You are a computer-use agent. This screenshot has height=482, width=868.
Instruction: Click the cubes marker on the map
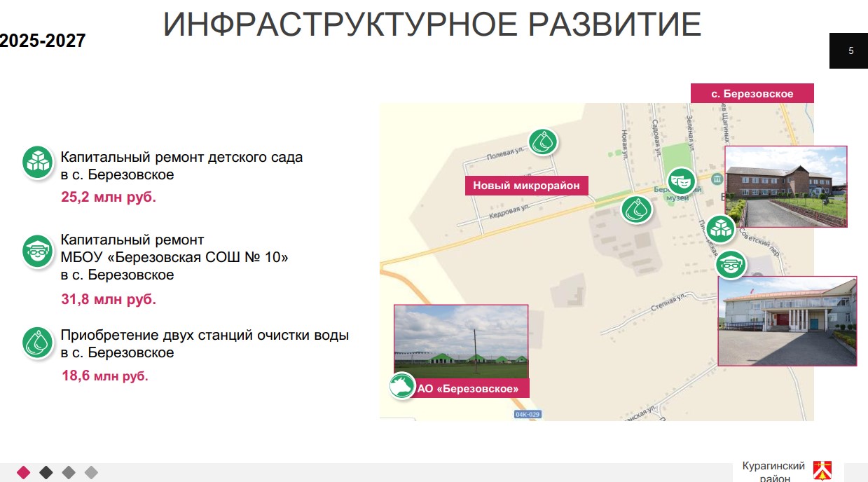click(720, 228)
